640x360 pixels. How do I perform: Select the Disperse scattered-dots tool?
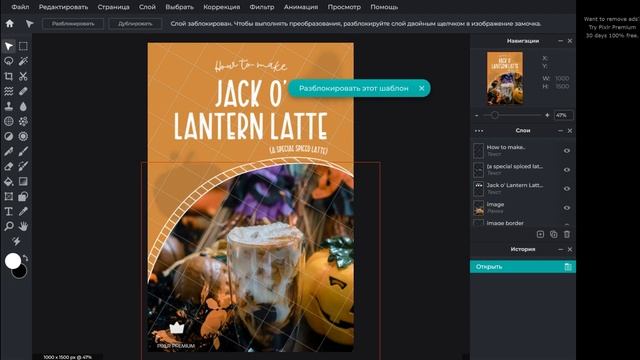(23, 121)
